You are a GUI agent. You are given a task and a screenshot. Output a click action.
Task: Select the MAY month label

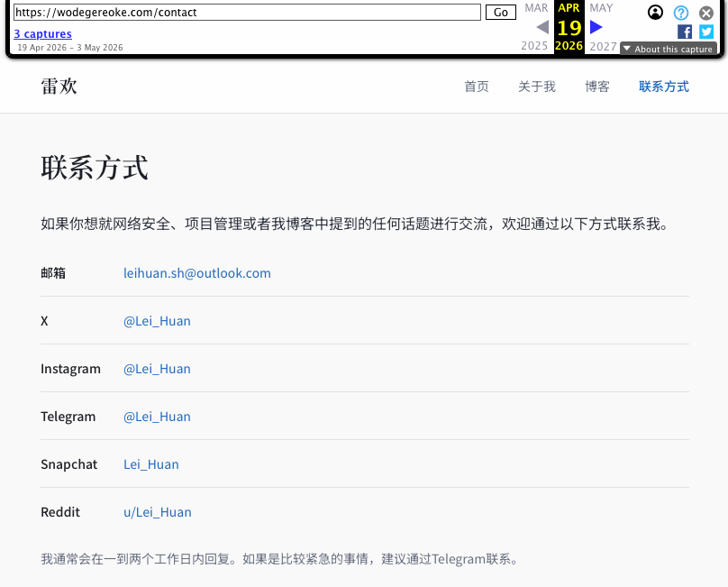point(601,8)
